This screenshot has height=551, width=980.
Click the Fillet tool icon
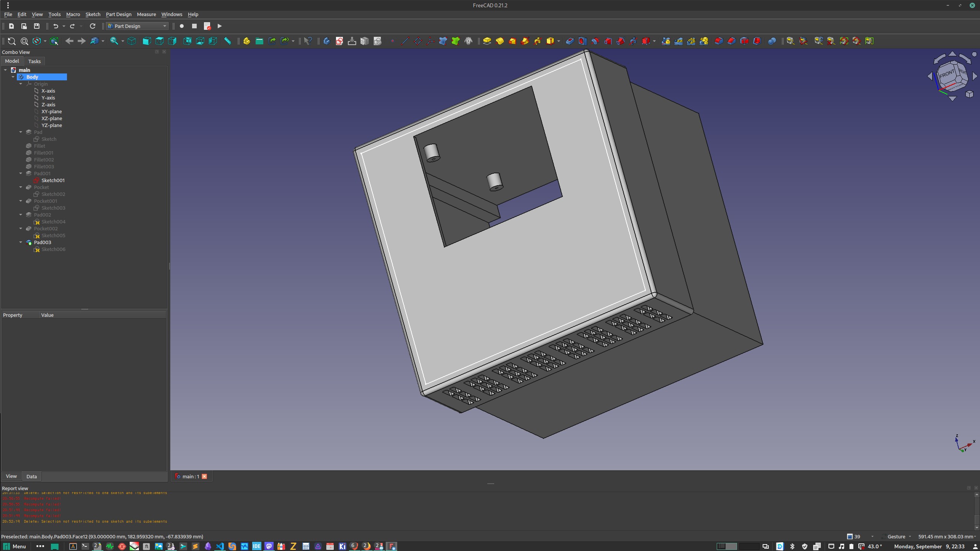[719, 41]
